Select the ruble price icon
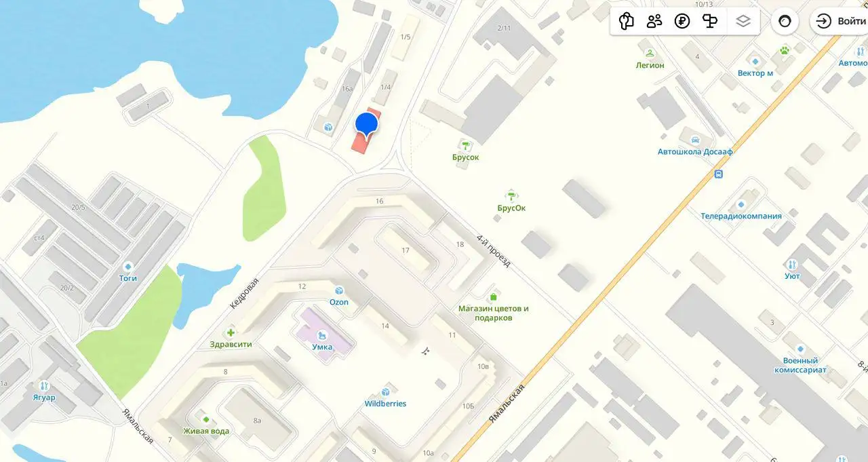Image resolution: width=868 pixels, height=462 pixels. point(682,21)
